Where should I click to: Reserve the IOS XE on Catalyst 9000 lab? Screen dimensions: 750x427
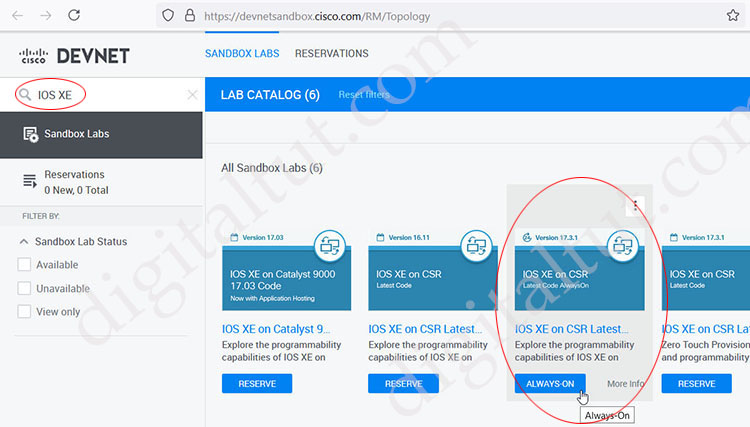(x=257, y=383)
